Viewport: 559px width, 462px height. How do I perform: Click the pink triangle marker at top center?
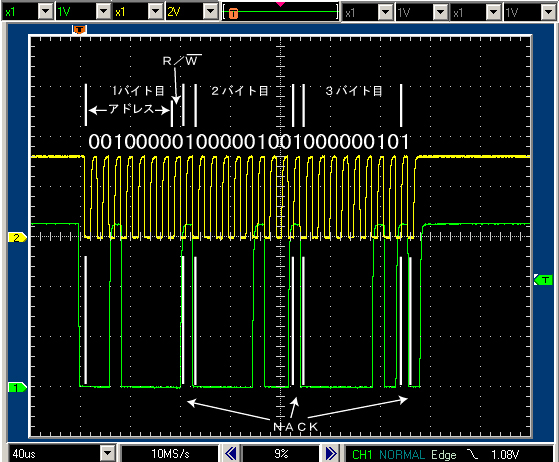[281, 4]
